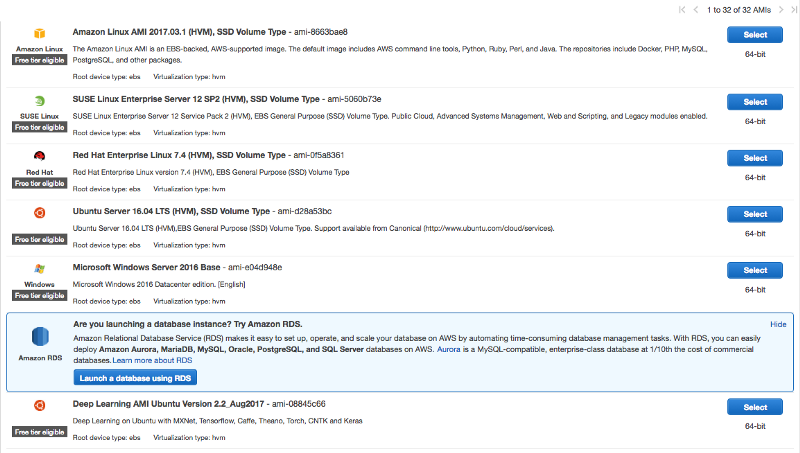Jump to the first page of AMIs
This screenshot has height=453, width=800.
(683, 9)
